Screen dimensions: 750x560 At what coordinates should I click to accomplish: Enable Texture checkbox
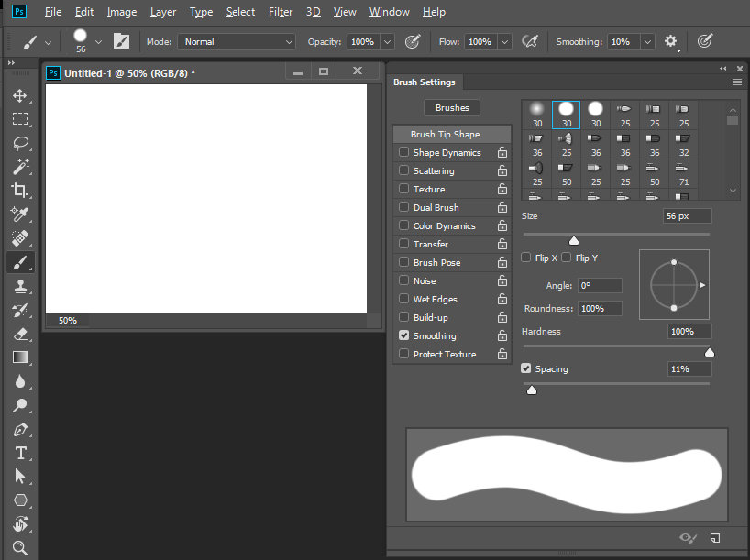[x=403, y=189]
